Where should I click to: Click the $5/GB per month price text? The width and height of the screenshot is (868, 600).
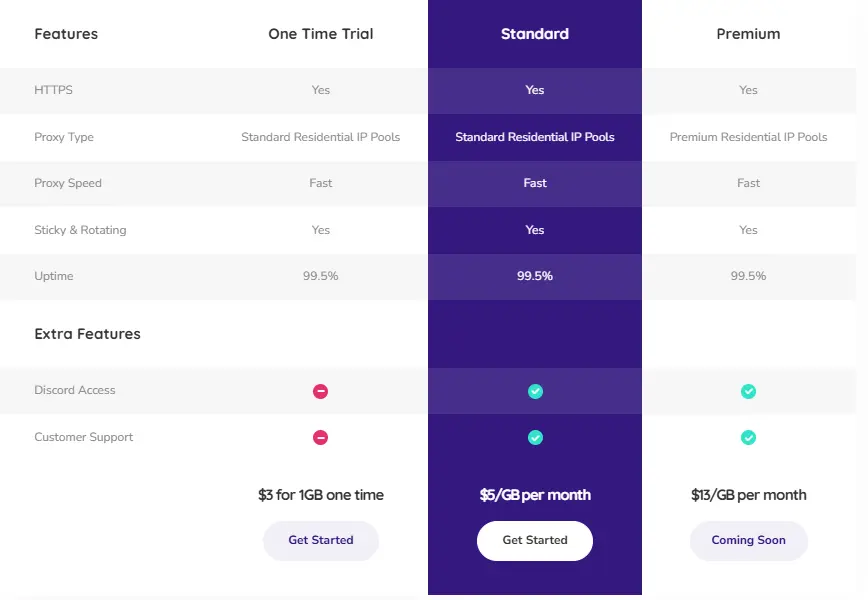534,494
